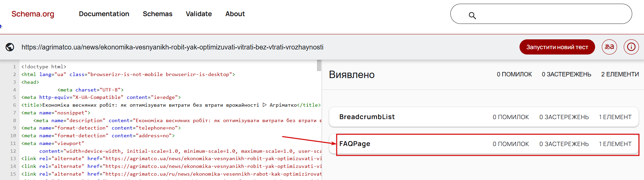
Task: Open the language switcher icon
Action: click(x=609, y=47)
